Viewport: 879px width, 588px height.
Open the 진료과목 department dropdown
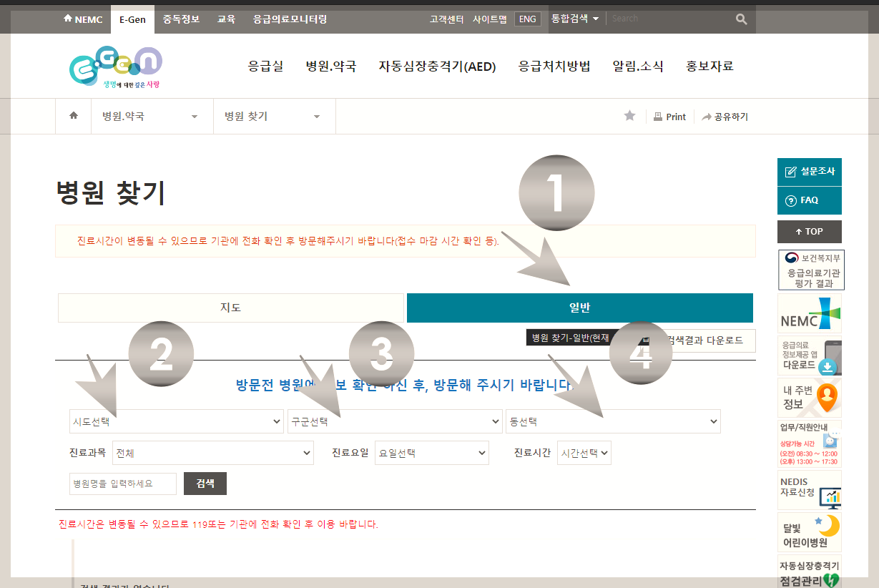point(212,453)
